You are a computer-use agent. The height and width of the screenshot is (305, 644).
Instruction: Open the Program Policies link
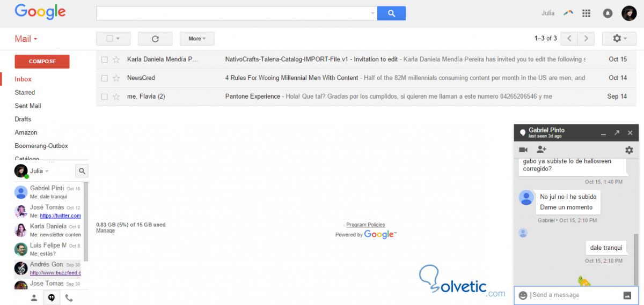pos(365,225)
